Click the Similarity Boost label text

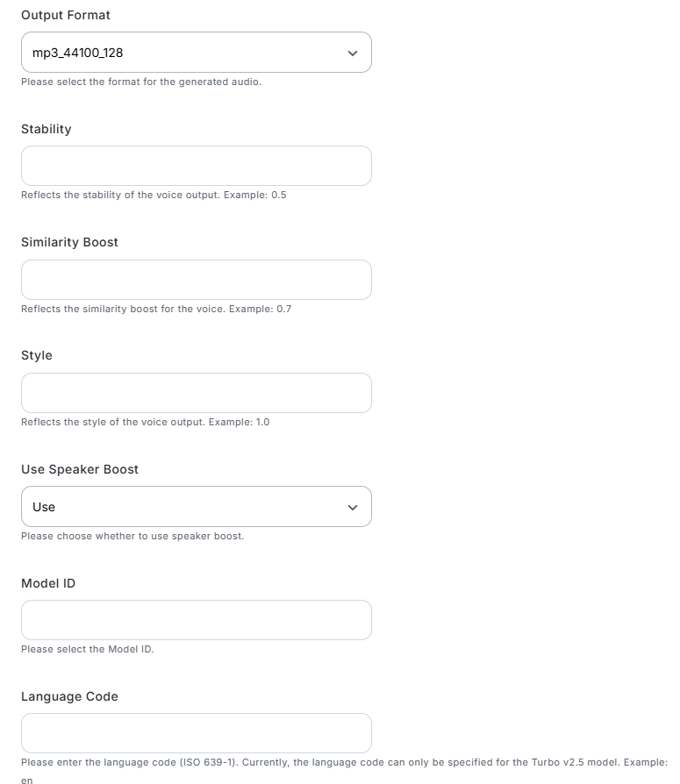tap(69, 243)
